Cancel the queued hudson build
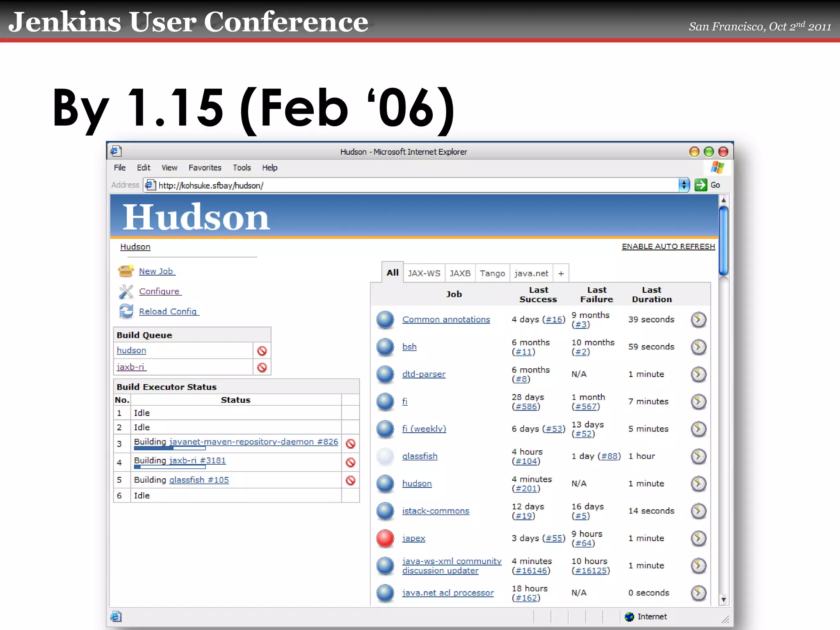 click(x=262, y=351)
